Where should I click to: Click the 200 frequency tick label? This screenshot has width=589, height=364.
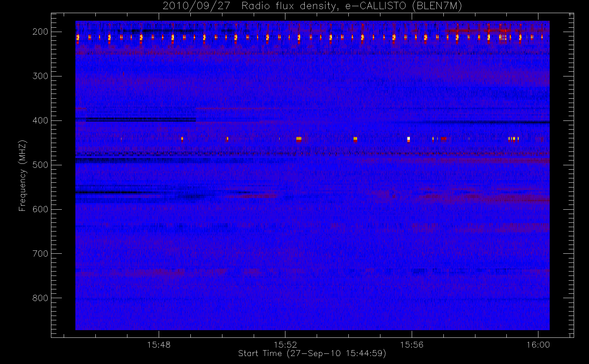pyautogui.click(x=40, y=32)
